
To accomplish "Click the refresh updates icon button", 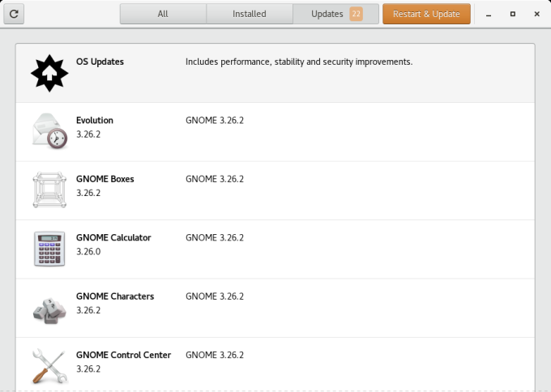I will click(15, 14).
